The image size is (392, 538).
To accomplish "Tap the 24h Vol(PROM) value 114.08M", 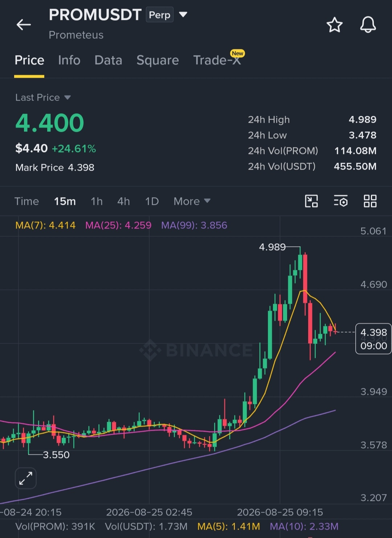I will click(355, 151).
